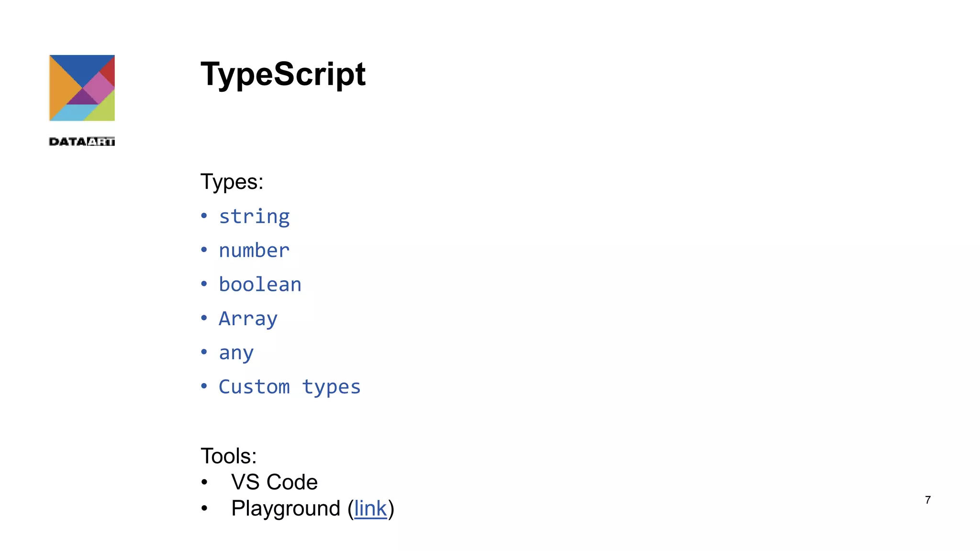The width and height of the screenshot is (980, 551).
Task: Click the boolean bullet item
Action: pyautogui.click(x=260, y=285)
